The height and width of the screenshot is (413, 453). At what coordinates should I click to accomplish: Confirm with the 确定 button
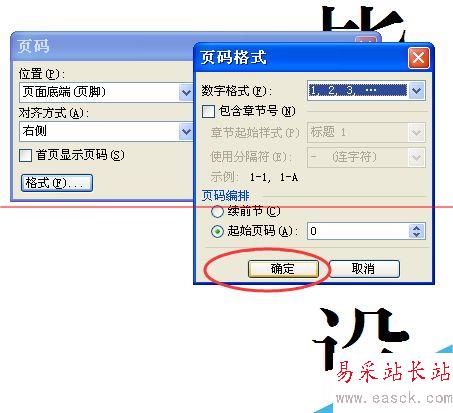point(283,269)
